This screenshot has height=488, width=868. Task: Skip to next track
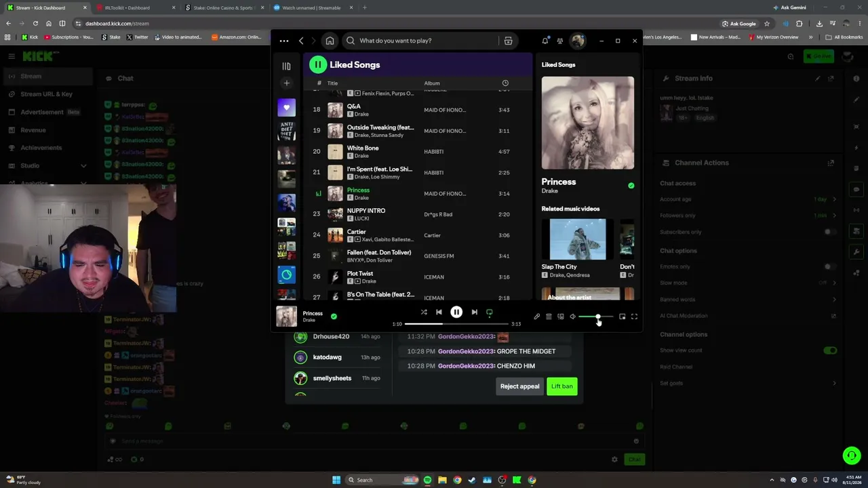tap(474, 312)
